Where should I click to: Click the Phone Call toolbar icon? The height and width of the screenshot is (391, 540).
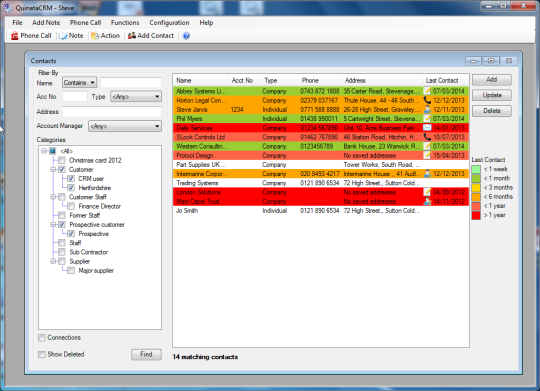click(x=15, y=36)
